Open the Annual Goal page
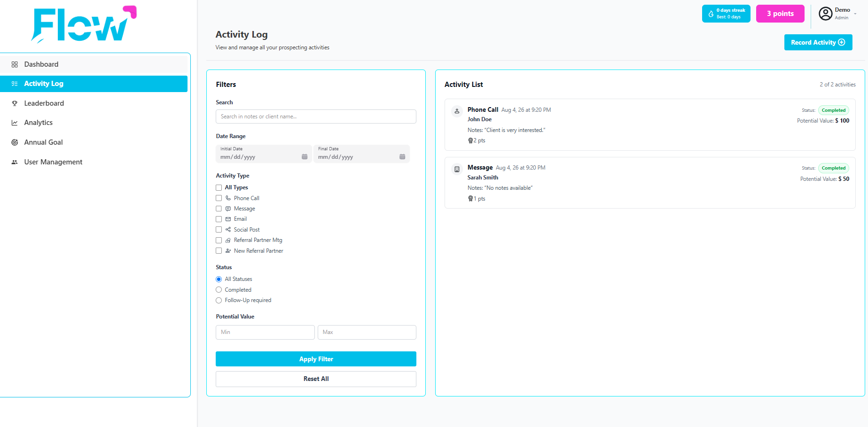The height and width of the screenshot is (427, 868). click(x=94, y=142)
